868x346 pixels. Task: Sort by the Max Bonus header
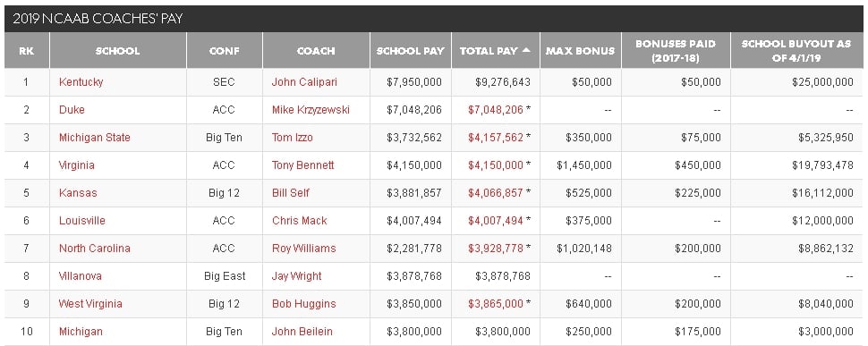tap(580, 51)
